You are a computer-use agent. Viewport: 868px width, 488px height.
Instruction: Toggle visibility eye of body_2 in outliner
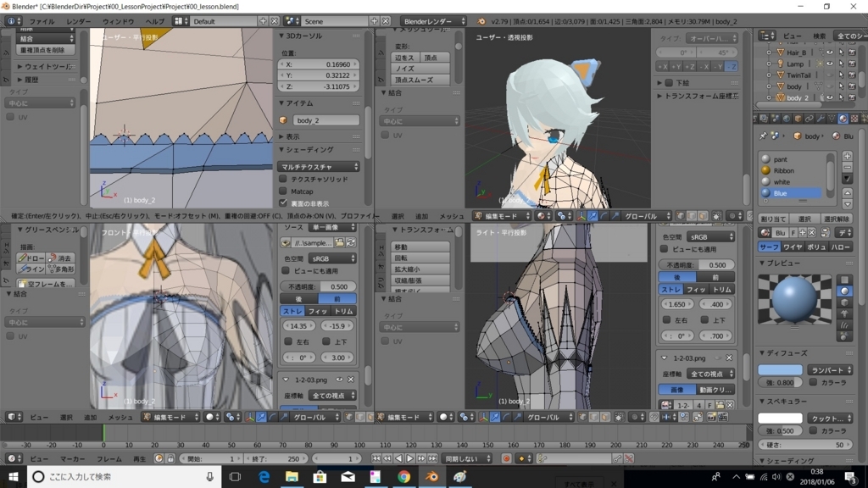(829, 97)
